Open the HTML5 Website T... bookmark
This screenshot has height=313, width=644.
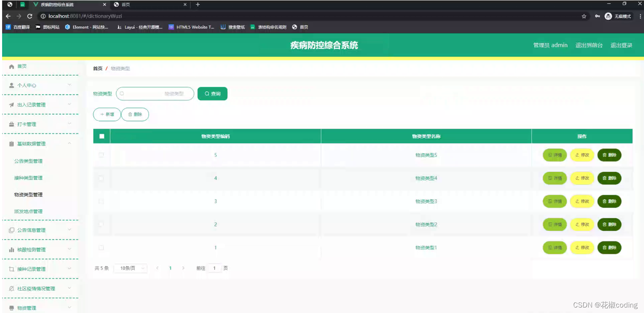192,27
